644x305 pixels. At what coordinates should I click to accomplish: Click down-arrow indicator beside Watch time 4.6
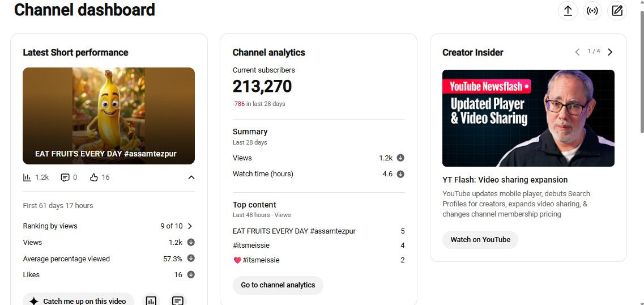coord(401,174)
